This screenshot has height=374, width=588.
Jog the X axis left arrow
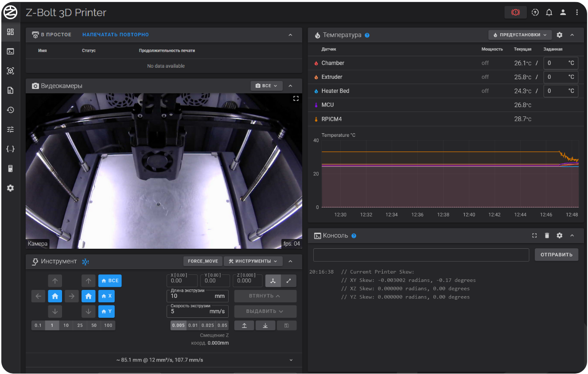(38, 296)
